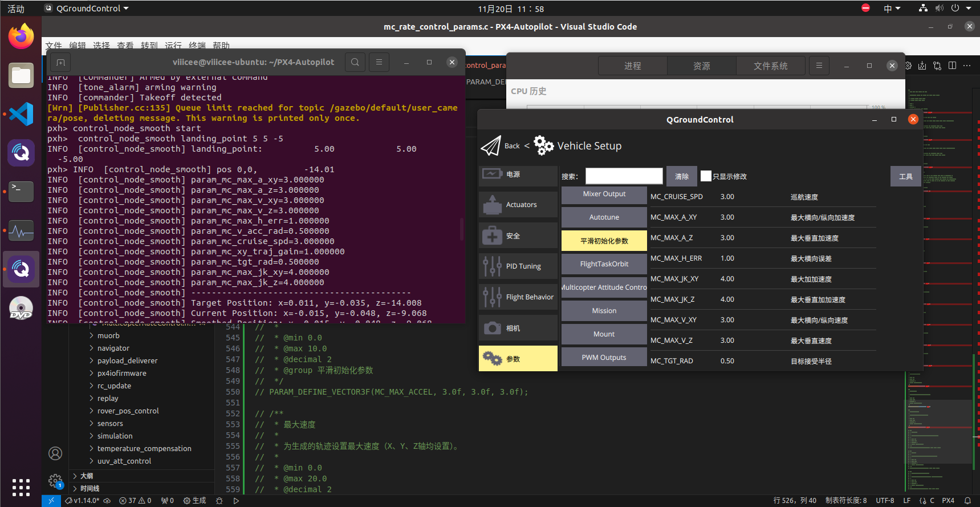Select the FlightTaskOrbit parameter group
The image size is (980, 507).
tap(604, 264)
